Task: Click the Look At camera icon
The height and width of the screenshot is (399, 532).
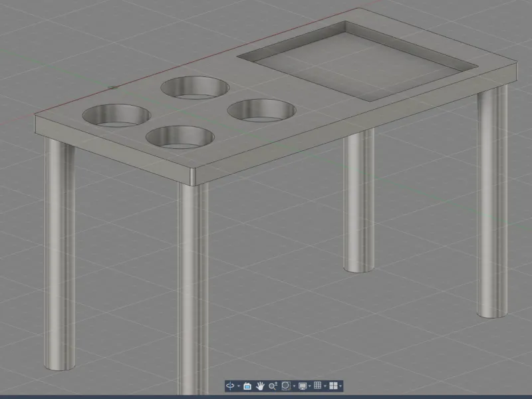Action: [x=247, y=386]
